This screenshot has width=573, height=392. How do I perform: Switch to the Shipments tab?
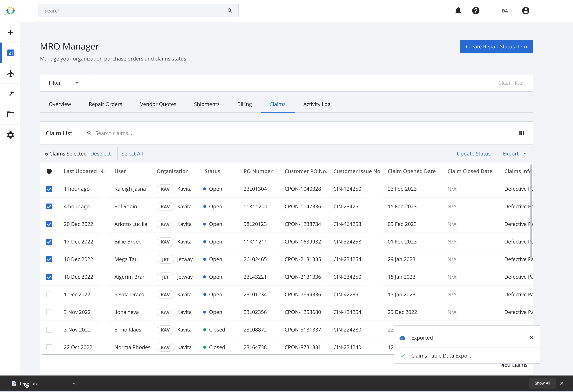pos(207,104)
